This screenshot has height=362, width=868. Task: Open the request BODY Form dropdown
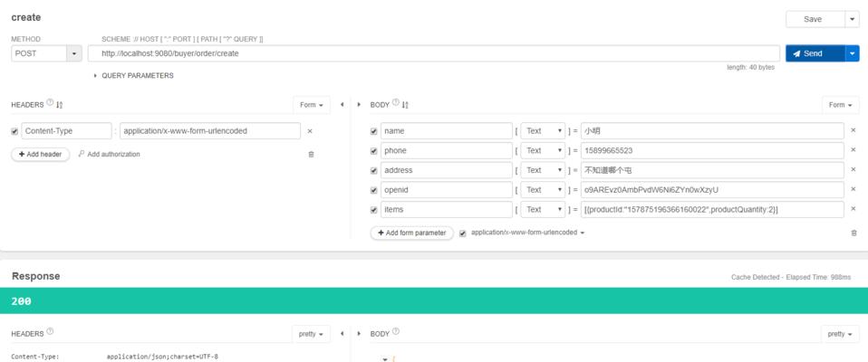click(841, 105)
